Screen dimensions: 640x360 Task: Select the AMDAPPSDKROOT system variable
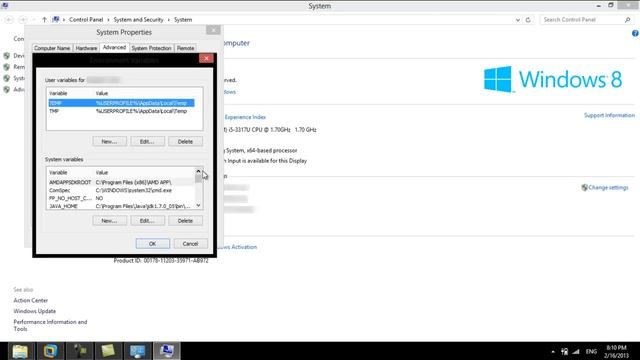(x=121, y=182)
